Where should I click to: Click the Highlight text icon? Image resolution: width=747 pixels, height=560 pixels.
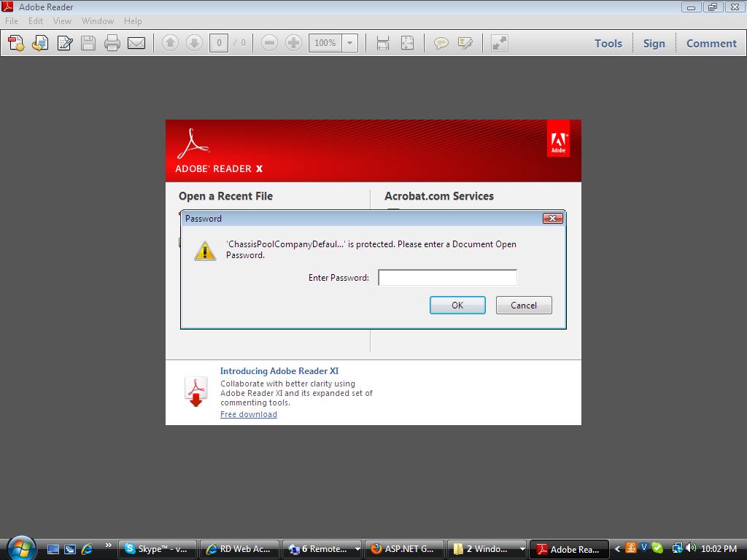point(465,43)
